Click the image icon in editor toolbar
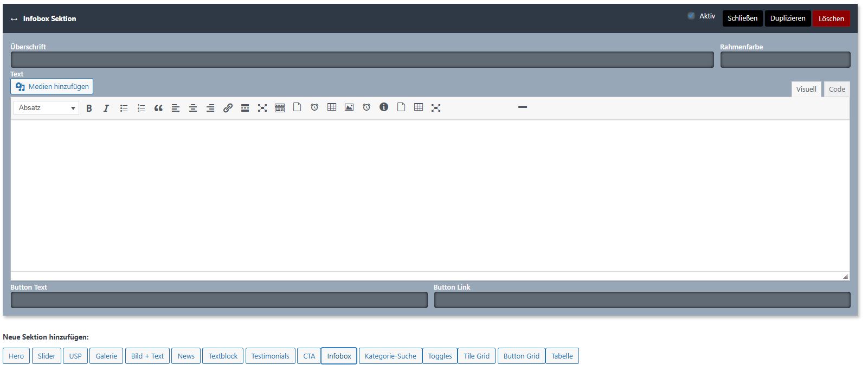The image size is (868, 371). click(x=349, y=107)
